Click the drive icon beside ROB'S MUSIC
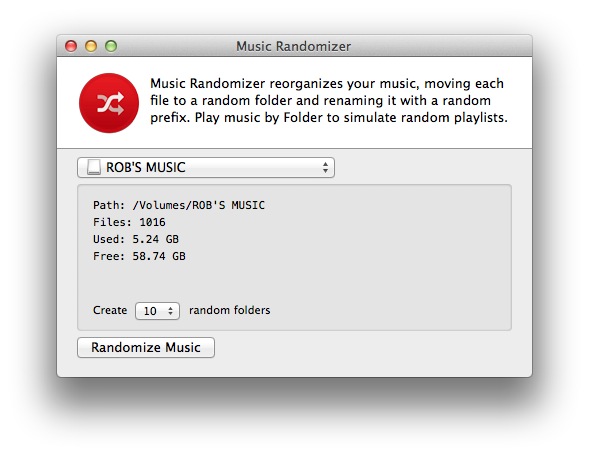This screenshot has height=456, width=589. coord(94,167)
